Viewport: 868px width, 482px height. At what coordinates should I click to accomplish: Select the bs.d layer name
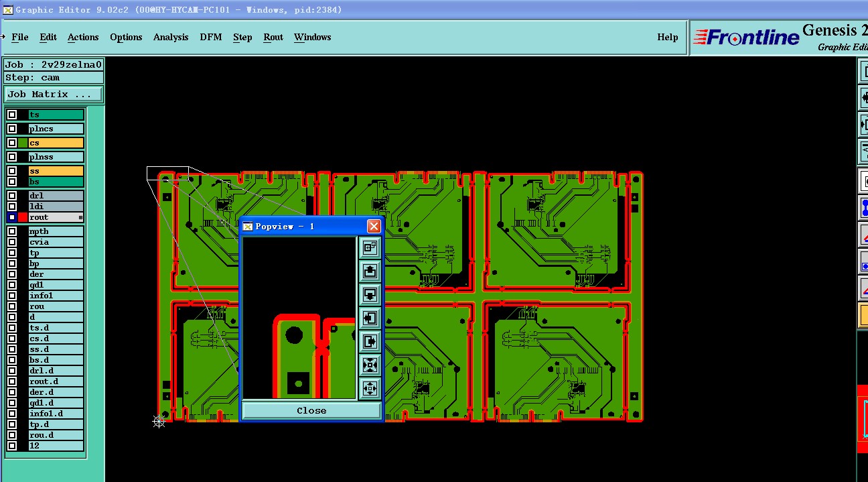[x=56, y=360]
